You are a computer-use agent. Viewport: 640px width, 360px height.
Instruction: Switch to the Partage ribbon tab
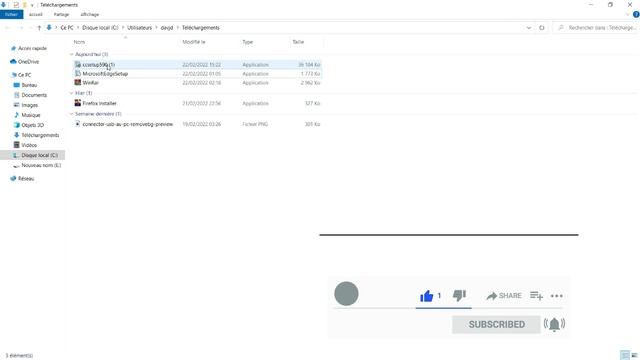tap(61, 14)
